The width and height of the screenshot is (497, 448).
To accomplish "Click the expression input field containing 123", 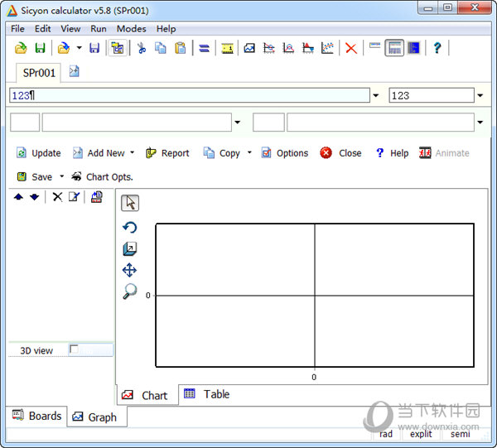I will [190, 95].
